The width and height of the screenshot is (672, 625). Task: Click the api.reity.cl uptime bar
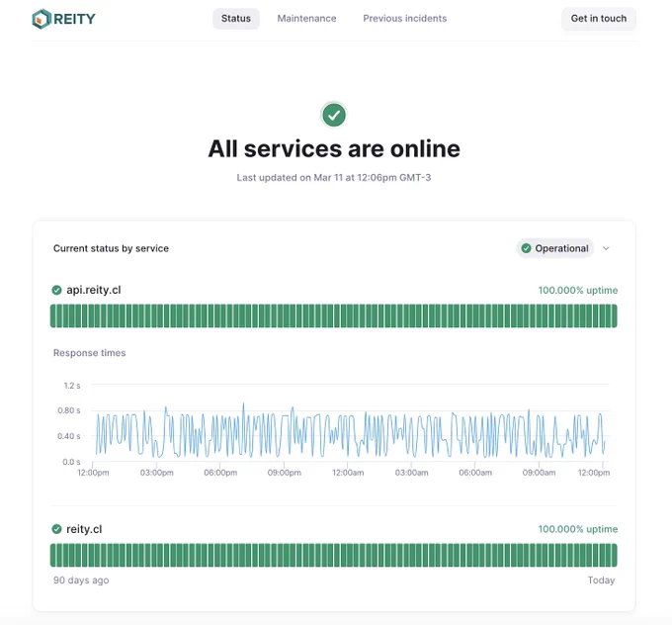[x=333, y=315]
